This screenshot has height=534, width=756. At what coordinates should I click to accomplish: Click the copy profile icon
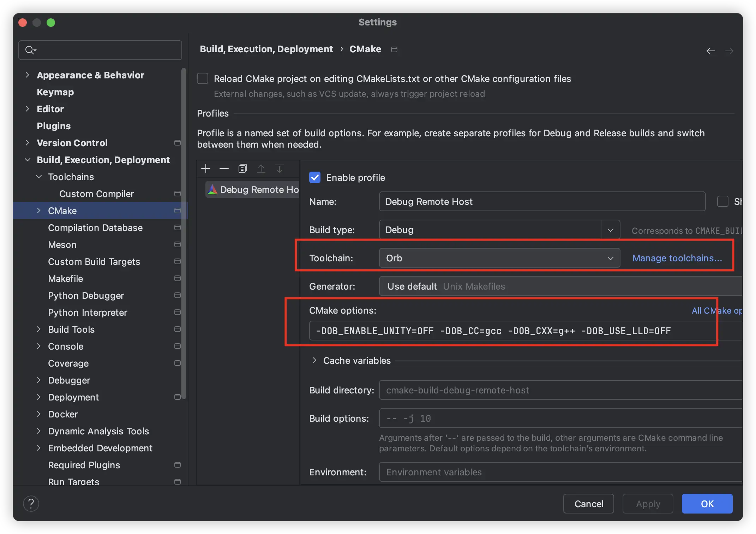tap(241, 168)
